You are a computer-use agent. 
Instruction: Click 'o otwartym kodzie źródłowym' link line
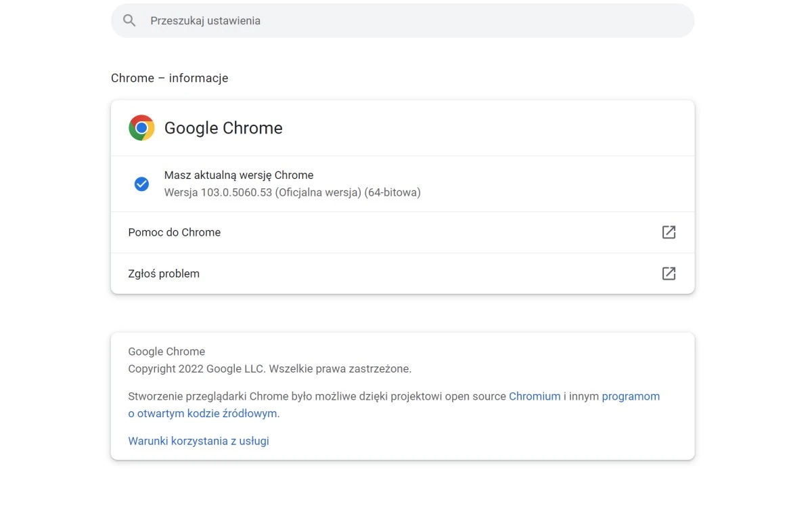(x=203, y=413)
